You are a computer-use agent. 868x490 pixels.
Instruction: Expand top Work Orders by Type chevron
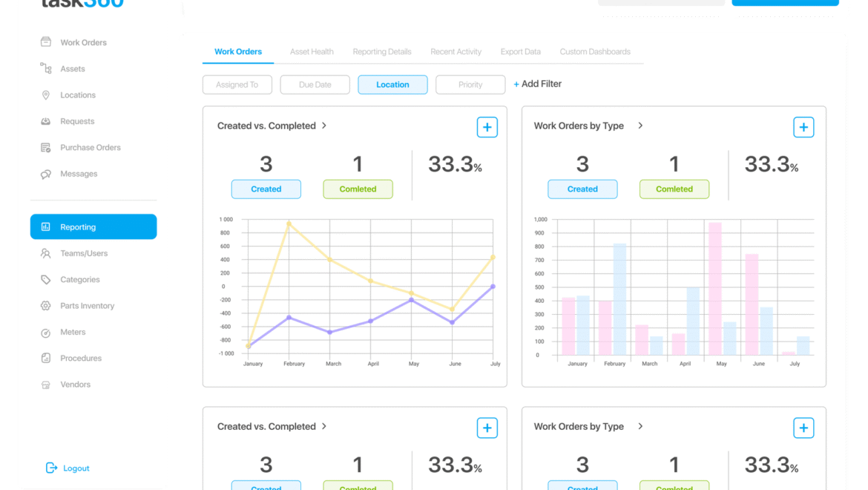pyautogui.click(x=640, y=125)
